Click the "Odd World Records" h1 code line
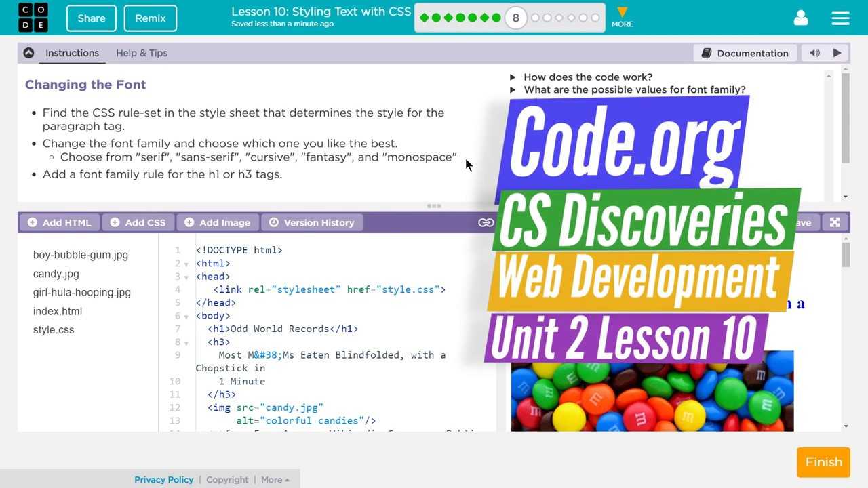 pyautogui.click(x=283, y=329)
